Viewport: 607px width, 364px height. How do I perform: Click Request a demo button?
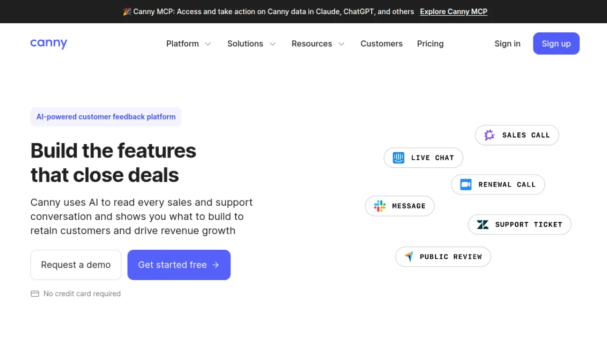(76, 265)
